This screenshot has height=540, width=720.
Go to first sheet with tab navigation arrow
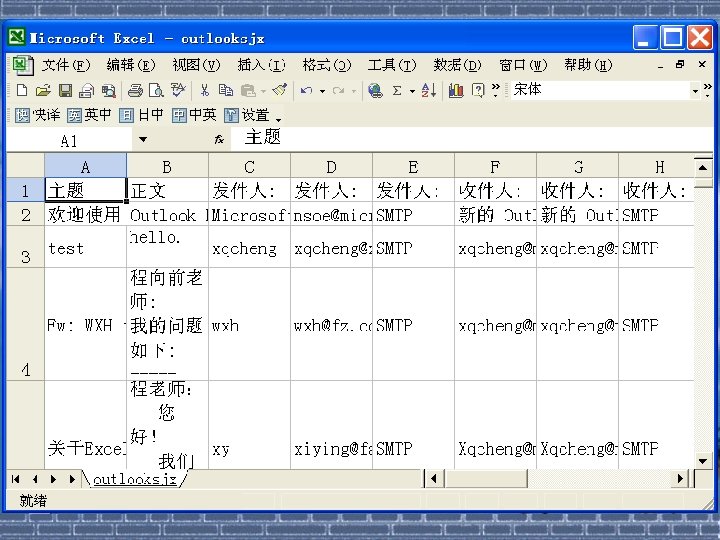click(15, 479)
